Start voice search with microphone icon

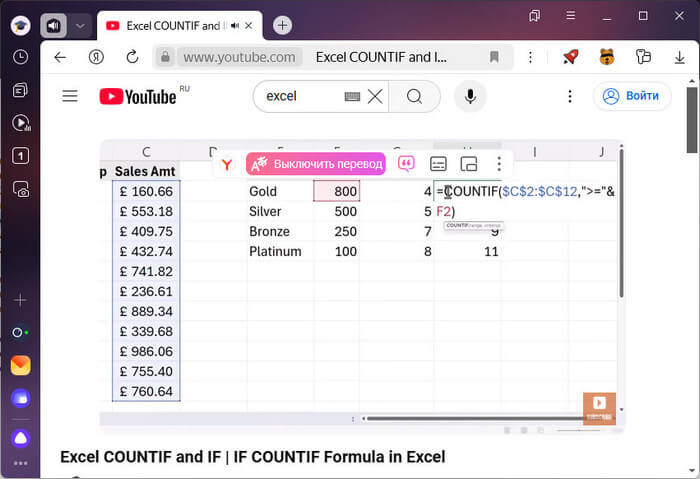click(x=470, y=96)
